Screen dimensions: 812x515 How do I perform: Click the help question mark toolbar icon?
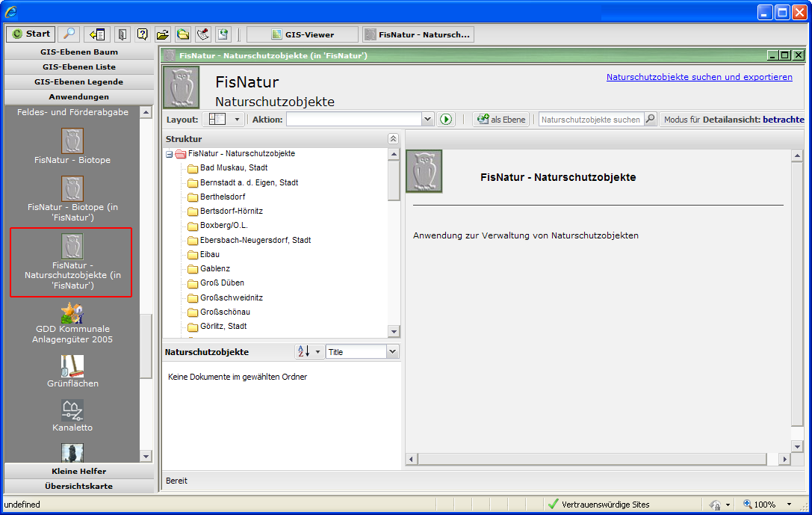coord(142,34)
